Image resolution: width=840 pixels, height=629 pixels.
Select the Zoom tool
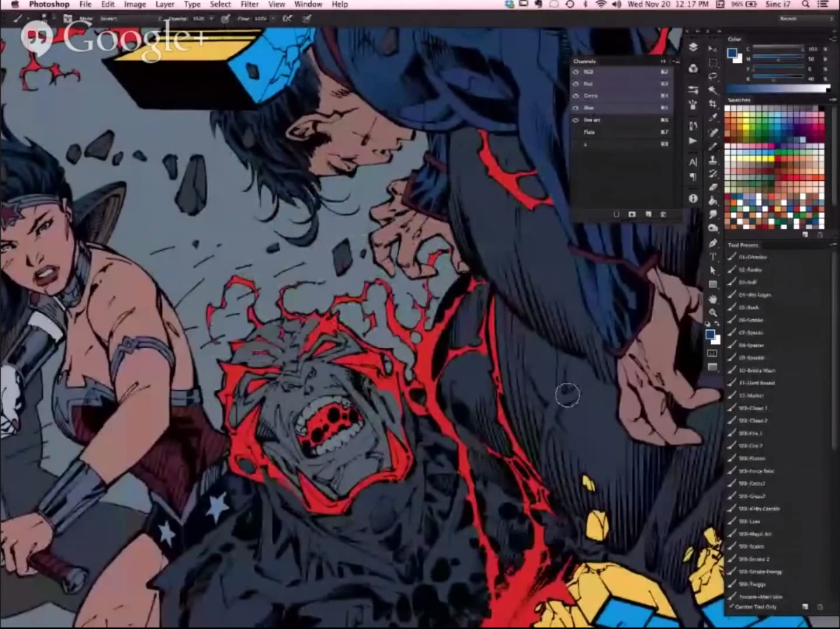click(x=713, y=312)
